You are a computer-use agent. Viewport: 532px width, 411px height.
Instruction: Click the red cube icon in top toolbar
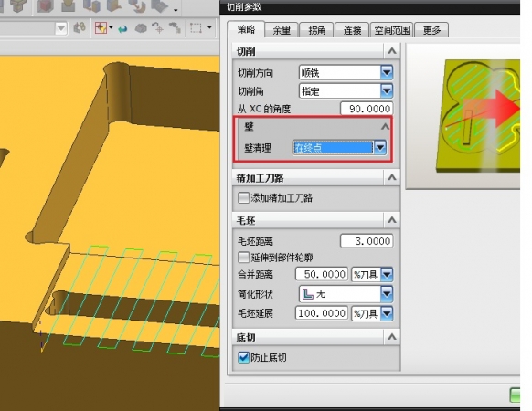(45, 5)
